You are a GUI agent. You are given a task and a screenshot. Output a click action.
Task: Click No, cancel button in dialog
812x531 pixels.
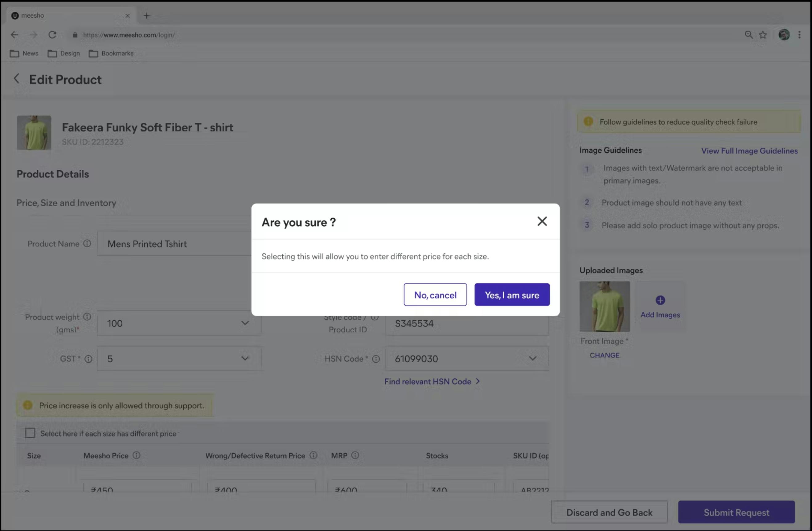(435, 294)
